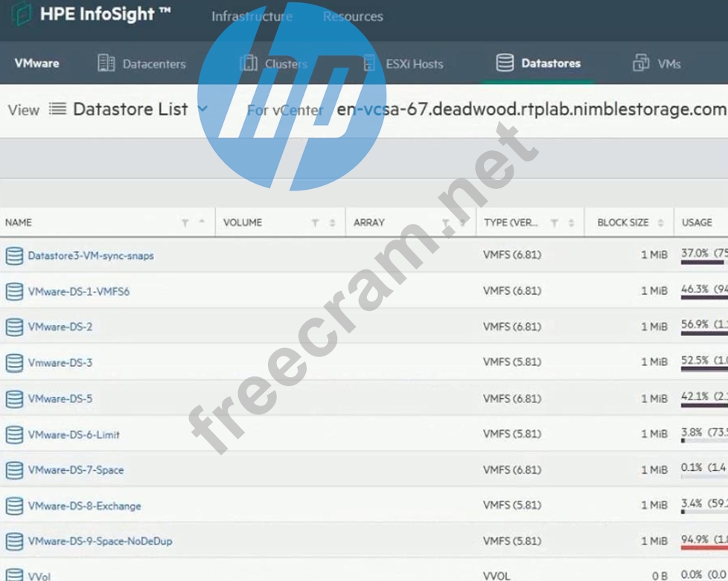This screenshot has width=728, height=581.
Task: Click the 0.1% usage value
Action: point(692,467)
